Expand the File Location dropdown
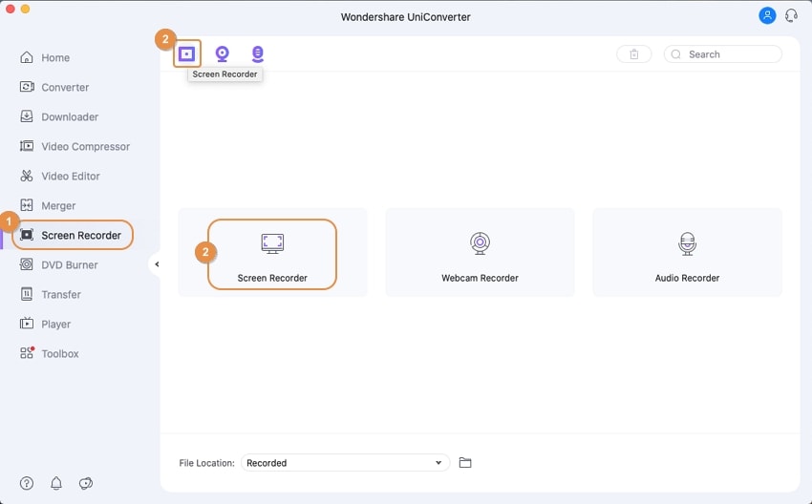This screenshot has height=504, width=812. tap(345, 463)
